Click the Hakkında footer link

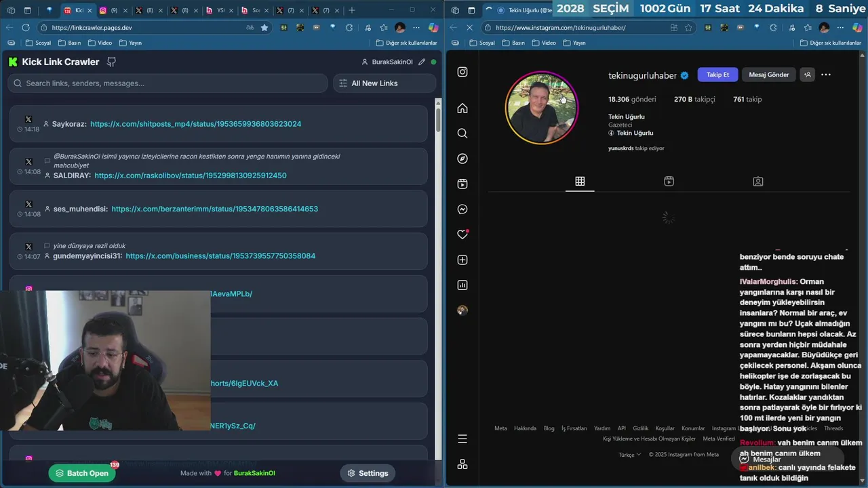(525, 428)
